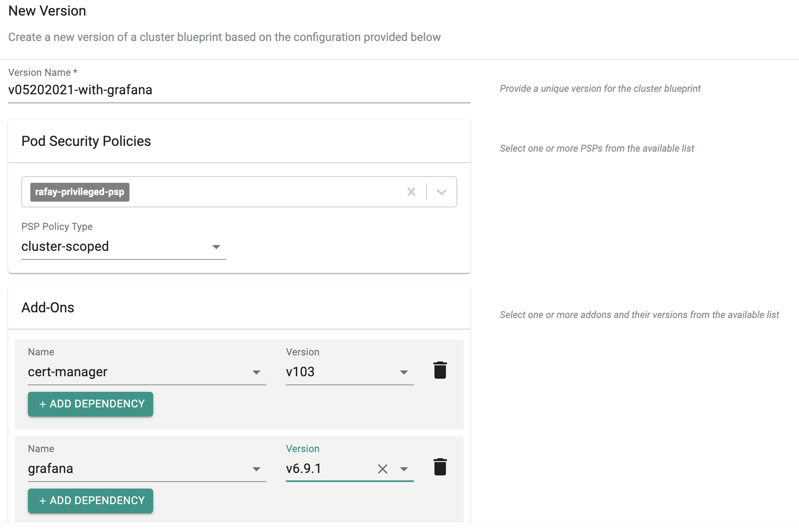Click the Name label above cert-manager
Viewport: 799px width, 532px height.
coord(41,352)
